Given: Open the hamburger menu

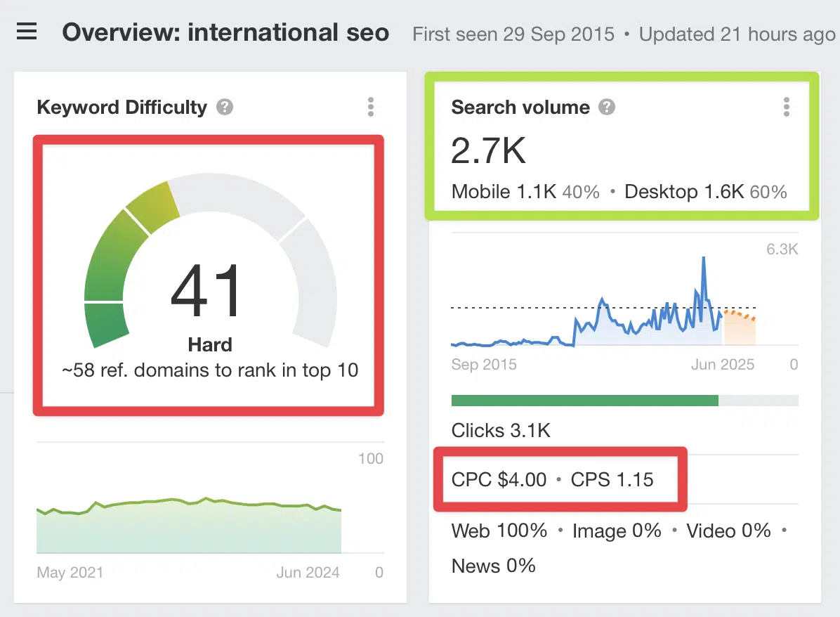Looking at the screenshot, I should (27, 32).
